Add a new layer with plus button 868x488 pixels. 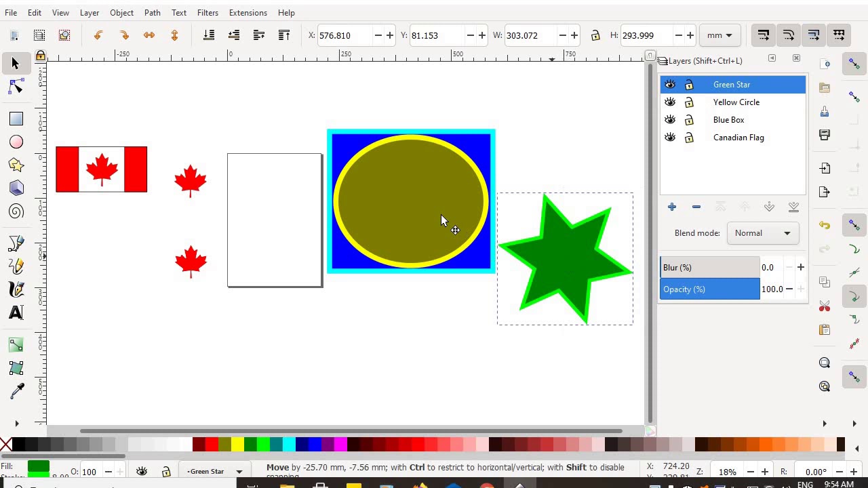(x=672, y=207)
